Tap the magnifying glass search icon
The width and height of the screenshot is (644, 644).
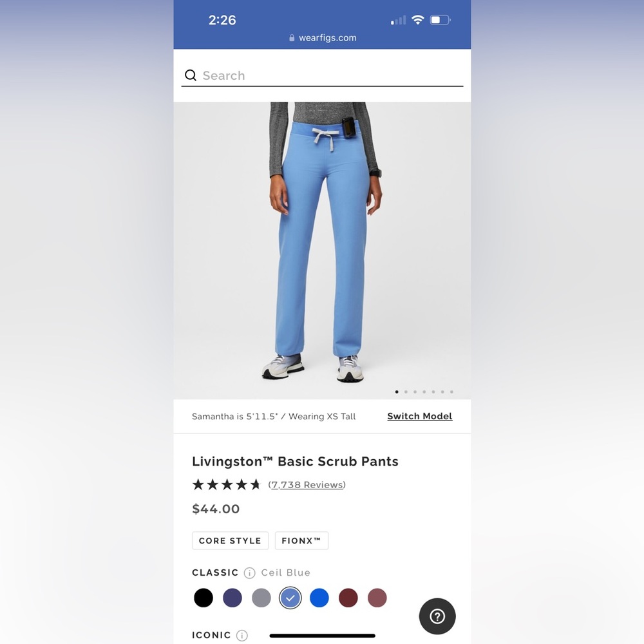[191, 75]
